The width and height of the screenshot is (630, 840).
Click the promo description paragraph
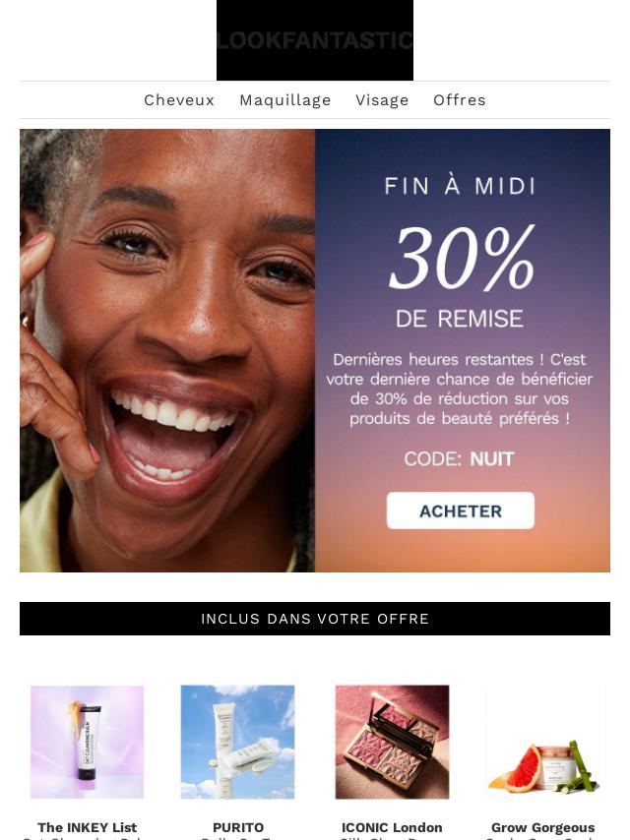coord(460,389)
